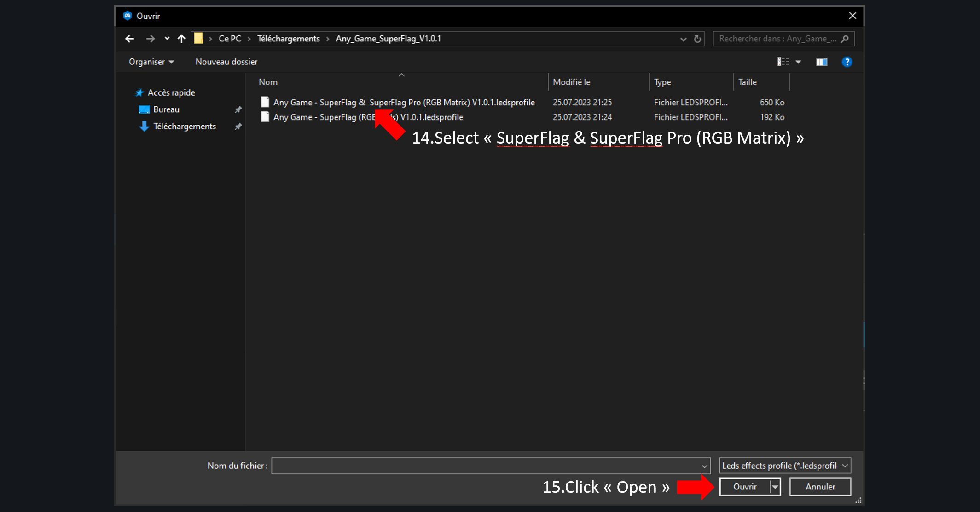980x512 pixels.
Task: Expand the Ouvrir button split arrow
Action: pos(775,487)
